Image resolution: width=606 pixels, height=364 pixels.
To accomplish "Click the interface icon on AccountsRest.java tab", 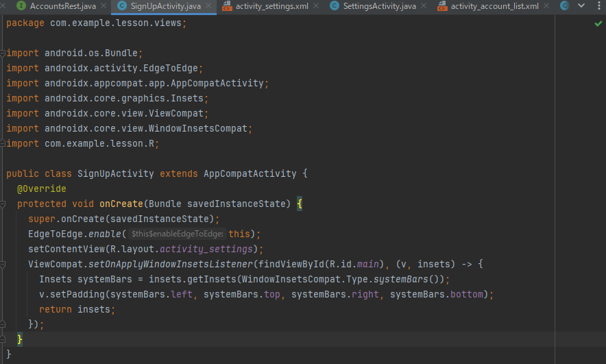I will tap(22, 5).
